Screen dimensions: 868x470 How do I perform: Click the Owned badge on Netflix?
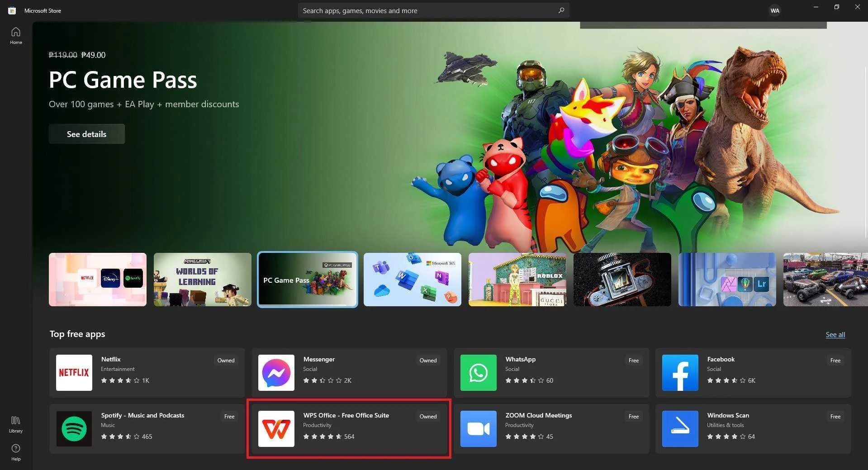226,361
